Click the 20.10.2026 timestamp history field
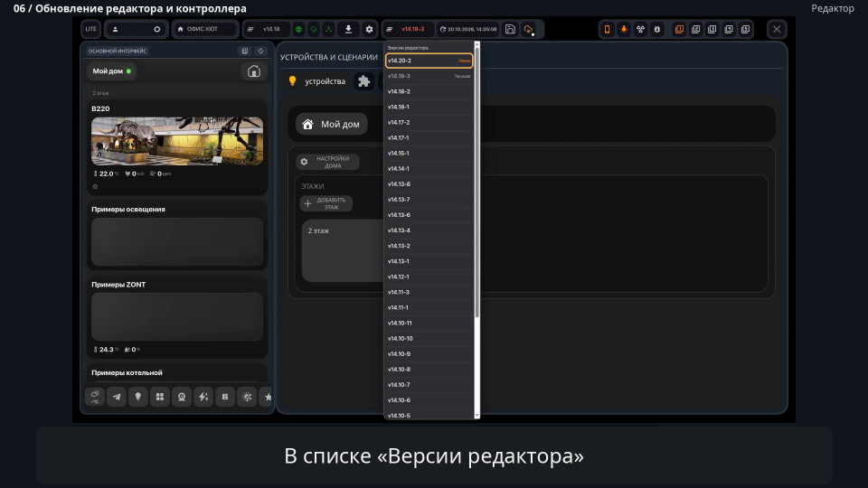This screenshot has height=488, width=868. click(468, 29)
